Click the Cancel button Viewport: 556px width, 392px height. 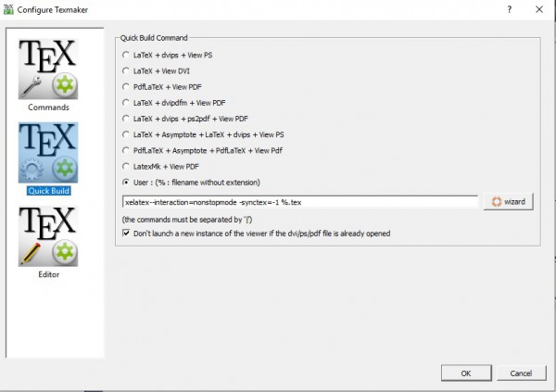click(520, 373)
